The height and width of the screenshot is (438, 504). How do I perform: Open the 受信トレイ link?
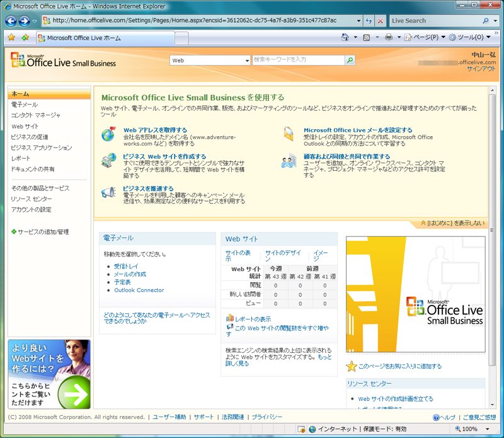(126, 267)
